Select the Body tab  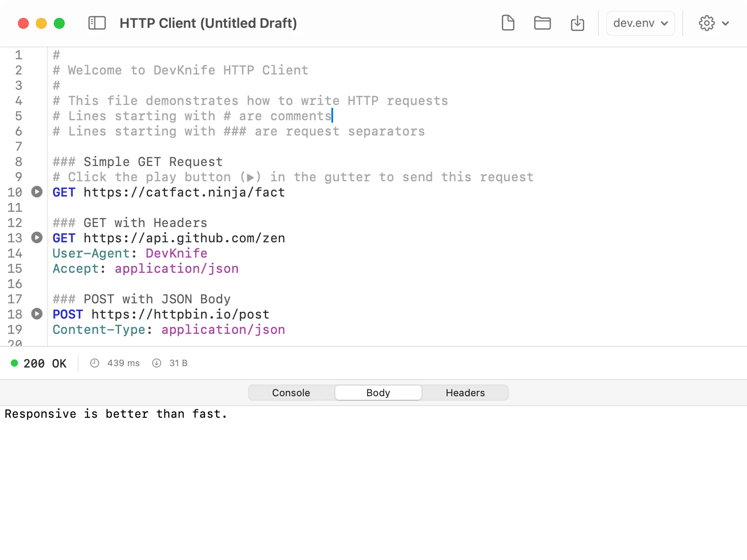[x=378, y=392]
